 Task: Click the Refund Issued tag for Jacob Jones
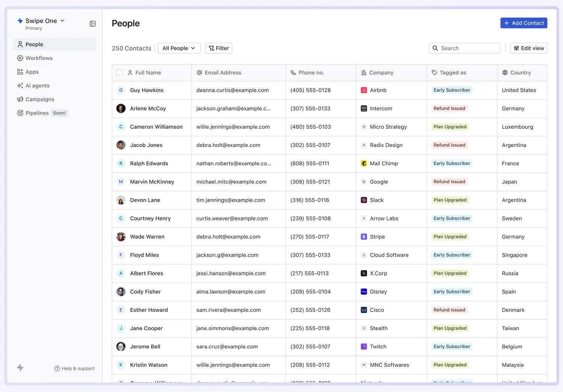tap(449, 145)
